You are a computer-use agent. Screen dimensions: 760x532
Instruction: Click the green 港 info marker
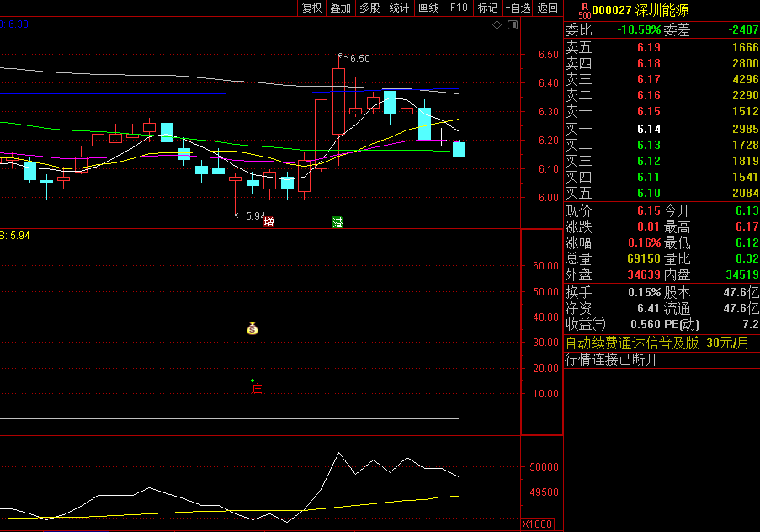point(337,222)
